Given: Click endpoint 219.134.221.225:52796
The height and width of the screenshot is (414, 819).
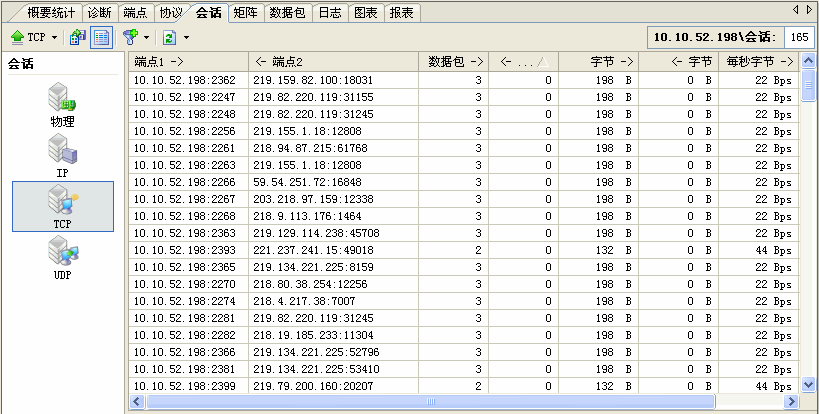Looking at the screenshot, I should (x=317, y=352).
